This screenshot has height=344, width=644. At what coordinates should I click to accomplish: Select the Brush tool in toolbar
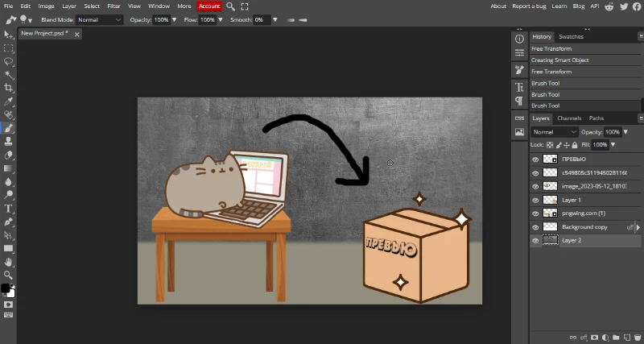[8, 128]
